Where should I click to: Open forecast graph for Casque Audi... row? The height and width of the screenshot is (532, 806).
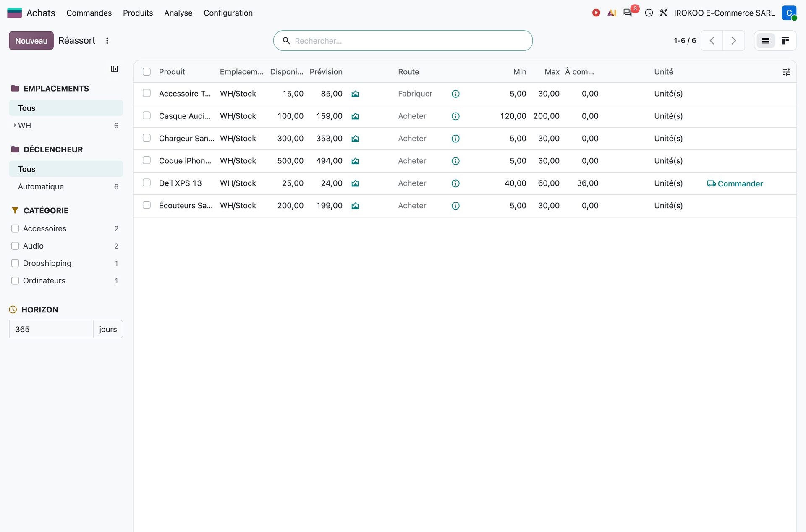tap(355, 116)
